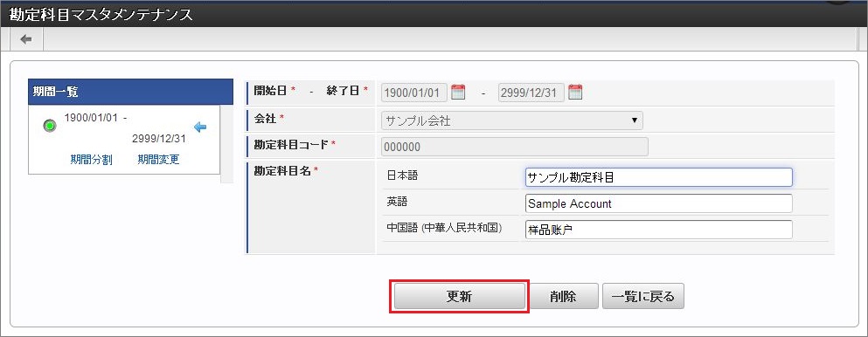Click the 期間変更 link
868x337 pixels.
point(158,160)
